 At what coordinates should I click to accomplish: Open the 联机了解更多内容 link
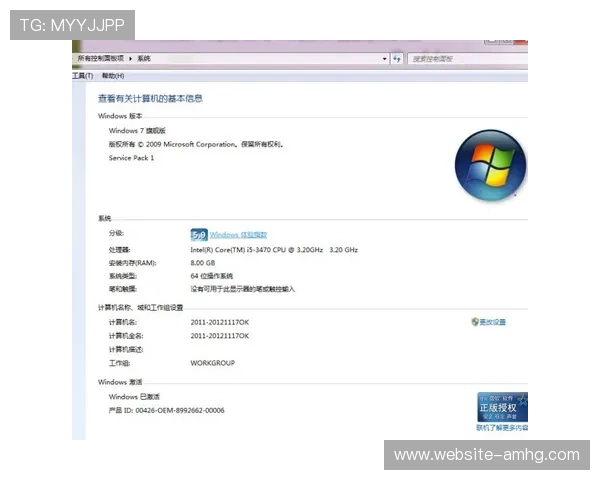(502, 428)
